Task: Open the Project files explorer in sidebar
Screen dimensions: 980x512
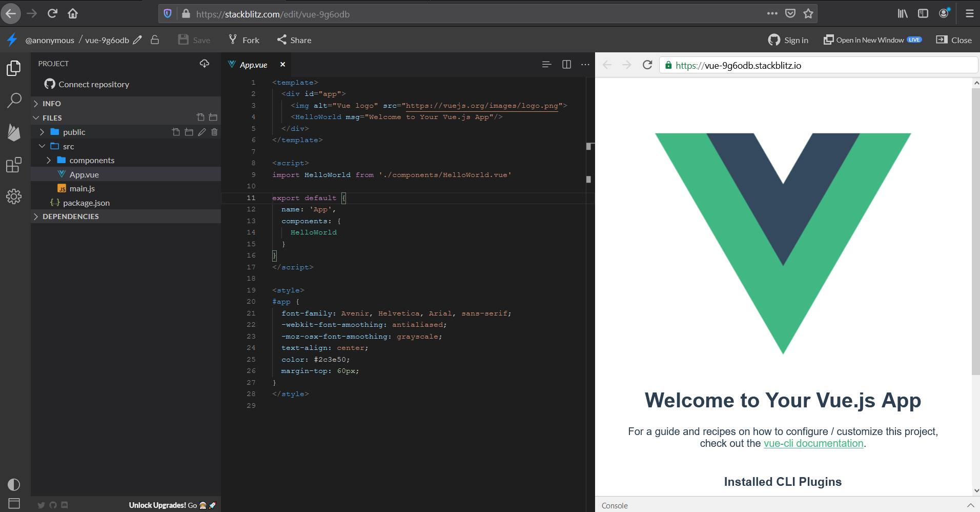Action: coord(14,68)
